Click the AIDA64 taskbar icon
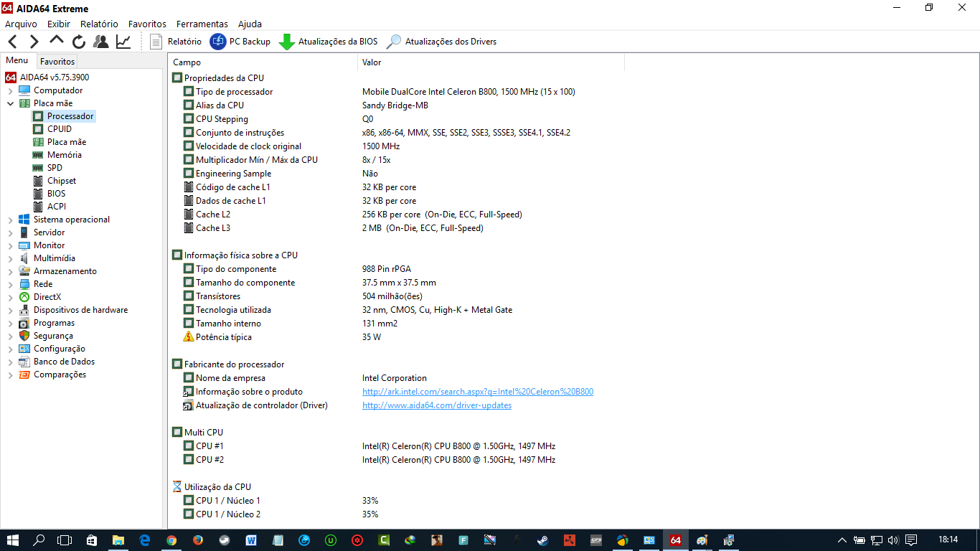The height and width of the screenshot is (551, 980). [675, 540]
